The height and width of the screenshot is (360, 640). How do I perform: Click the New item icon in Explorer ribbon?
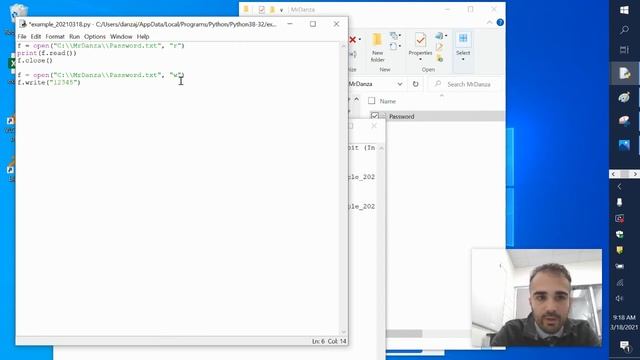pyautogui.click(x=394, y=36)
